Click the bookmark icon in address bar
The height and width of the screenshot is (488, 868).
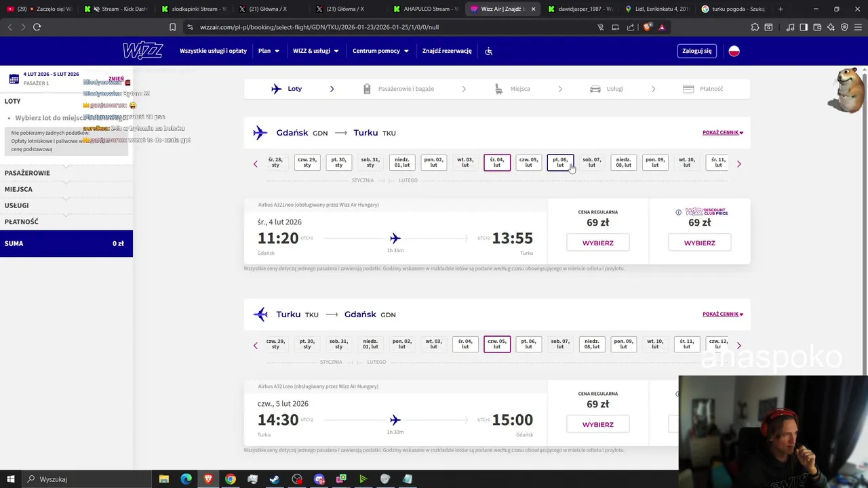click(x=172, y=27)
